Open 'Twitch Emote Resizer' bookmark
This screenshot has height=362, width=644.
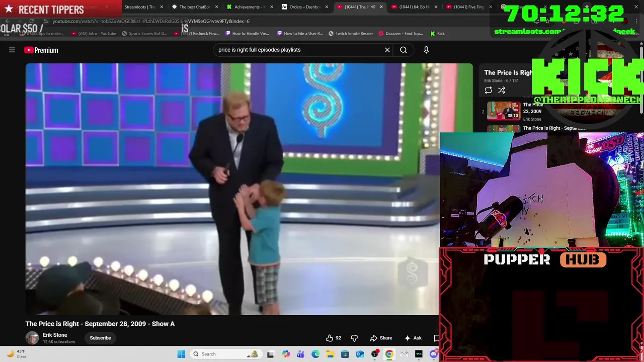coord(351,33)
